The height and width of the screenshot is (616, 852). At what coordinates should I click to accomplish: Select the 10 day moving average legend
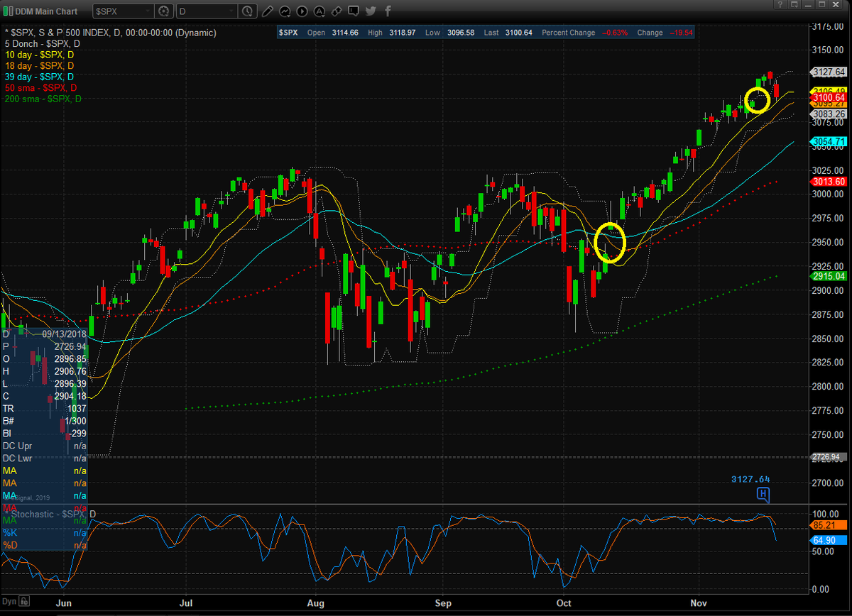click(38, 55)
